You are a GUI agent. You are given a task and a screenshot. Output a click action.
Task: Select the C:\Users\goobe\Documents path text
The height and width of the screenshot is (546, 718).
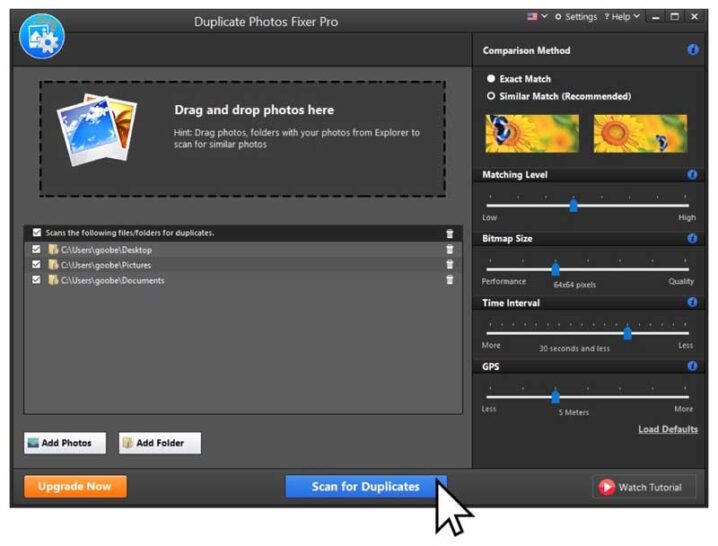pyautogui.click(x=113, y=280)
